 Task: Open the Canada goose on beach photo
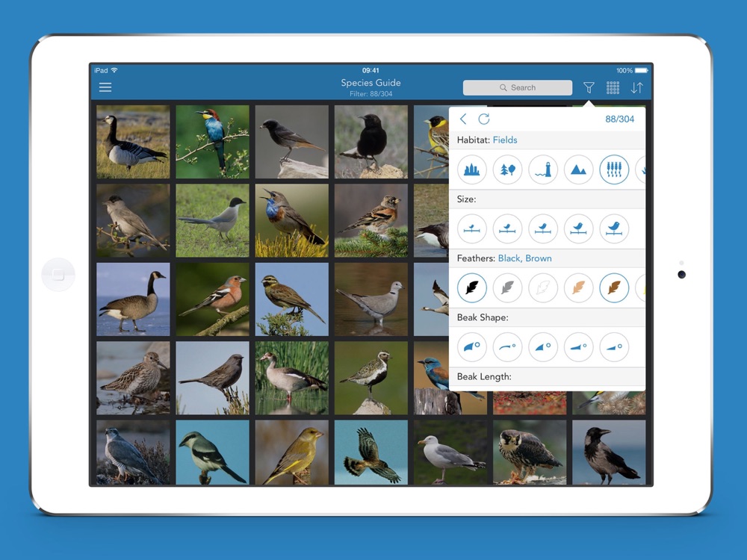(x=133, y=299)
